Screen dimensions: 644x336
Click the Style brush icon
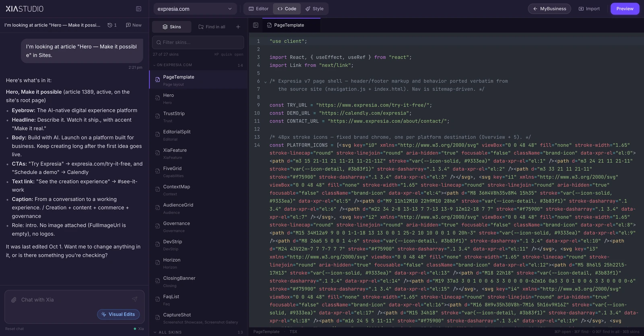[308, 9]
